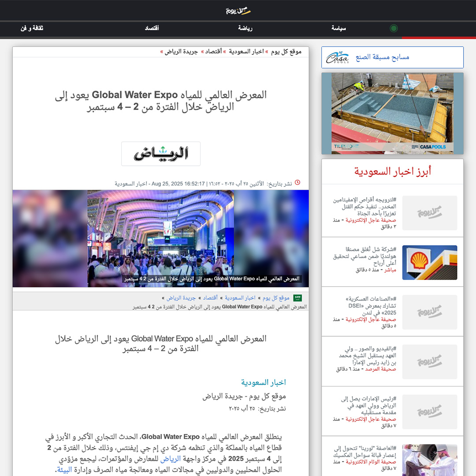Click the main article headline title
This screenshot has width=476, height=476.
(160, 101)
